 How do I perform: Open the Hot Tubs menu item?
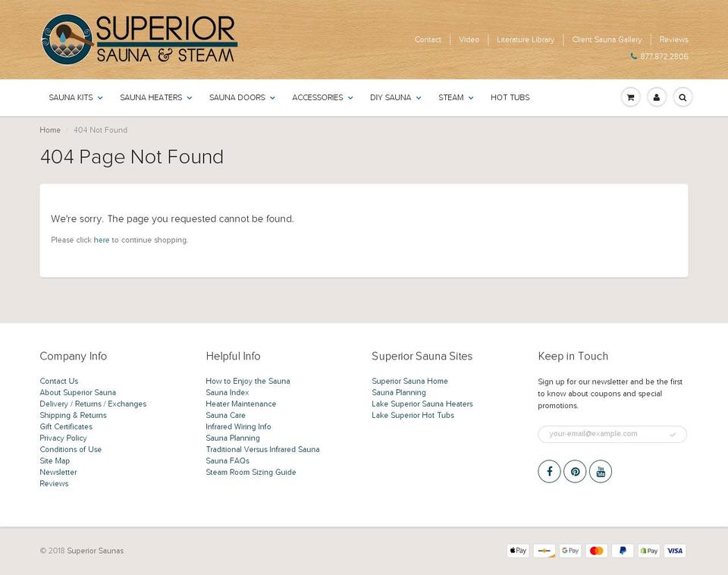(x=510, y=98)
